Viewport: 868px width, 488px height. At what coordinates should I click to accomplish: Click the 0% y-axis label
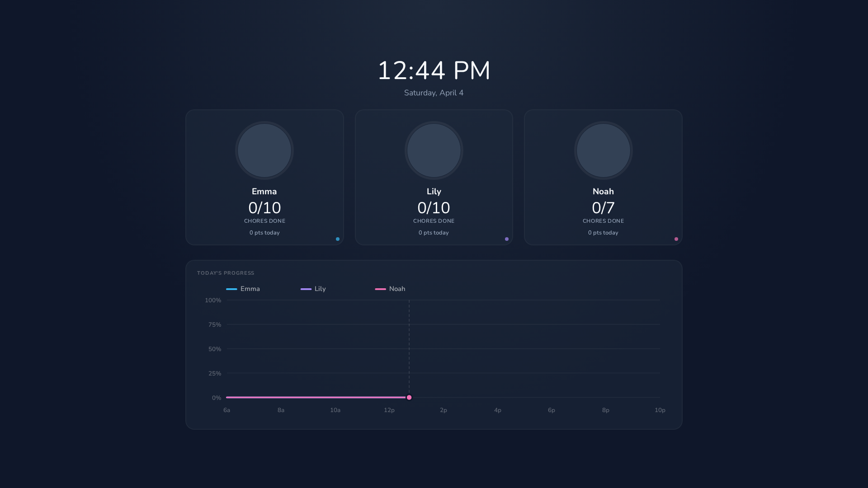(217, 398)
